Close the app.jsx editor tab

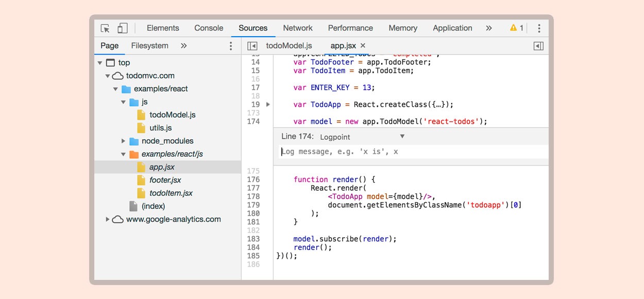click(363, 46)
